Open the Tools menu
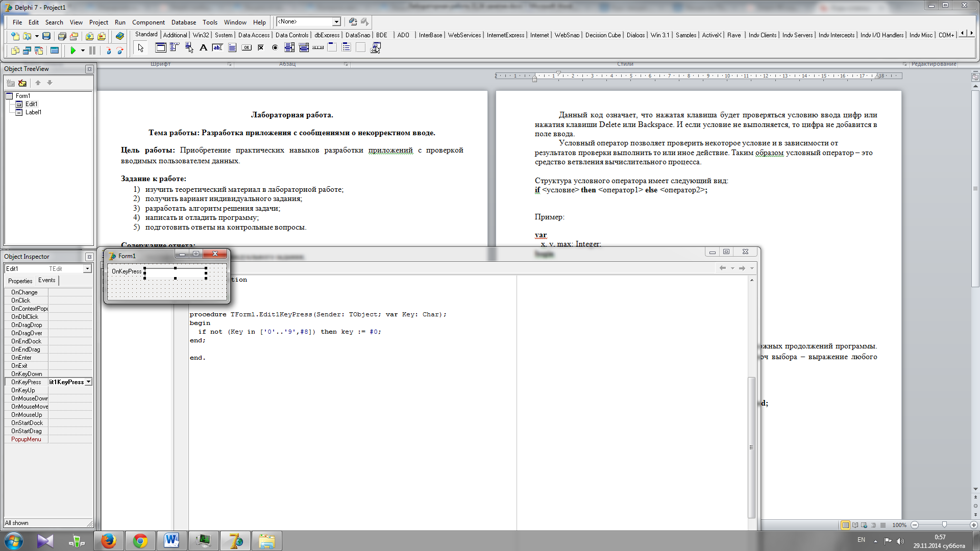Image resolution: width=980 pixels, height=551 pixels. [x=210, y=22]
